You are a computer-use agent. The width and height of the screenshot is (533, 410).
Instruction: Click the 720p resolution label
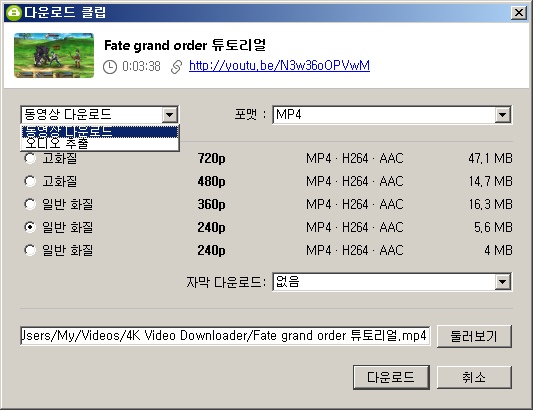click(x=211, y=159)
